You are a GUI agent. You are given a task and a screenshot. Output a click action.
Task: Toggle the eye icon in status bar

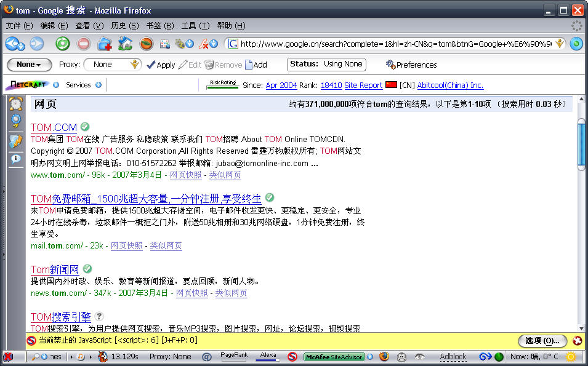[x=420, y=357]
